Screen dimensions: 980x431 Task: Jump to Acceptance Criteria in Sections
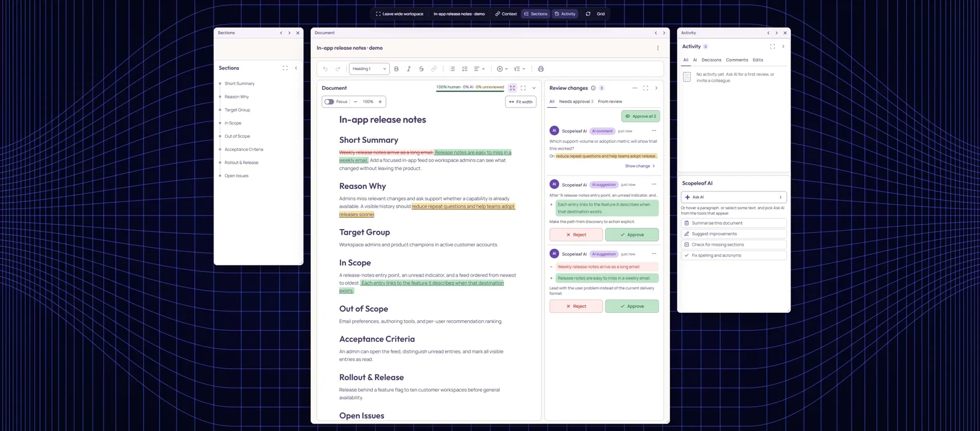pos(244,150)
